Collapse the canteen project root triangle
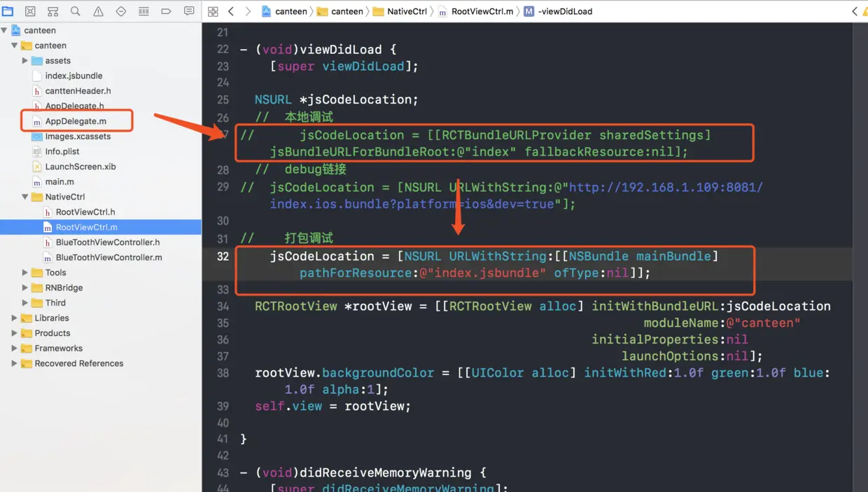 (x=4, y=30)
